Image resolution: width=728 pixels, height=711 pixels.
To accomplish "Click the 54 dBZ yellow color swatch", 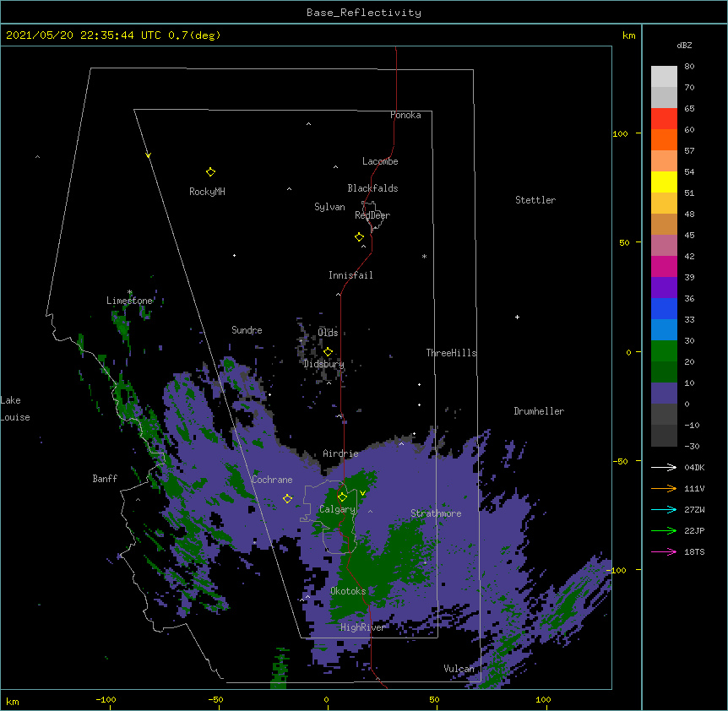I will tap(664, 182).
